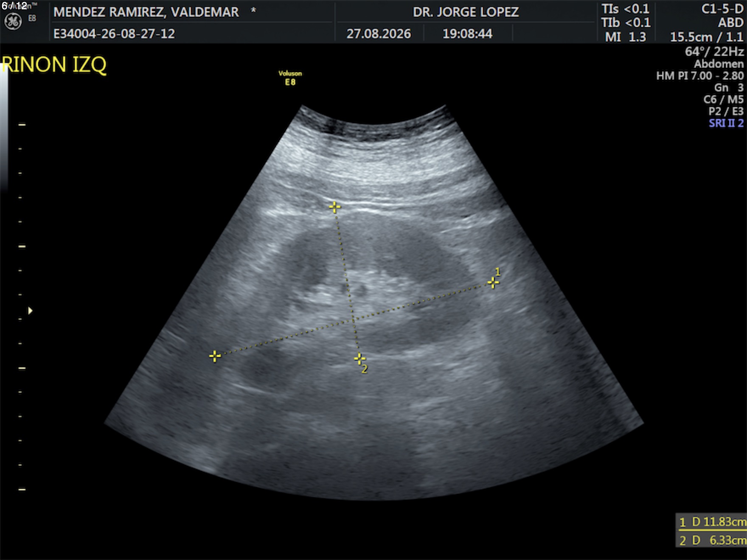The height and width of the screenshot is (560, 747).
Task: Select caliper 1 left endpoint cross
Action: pyautogui.click(x=215, y=356)
